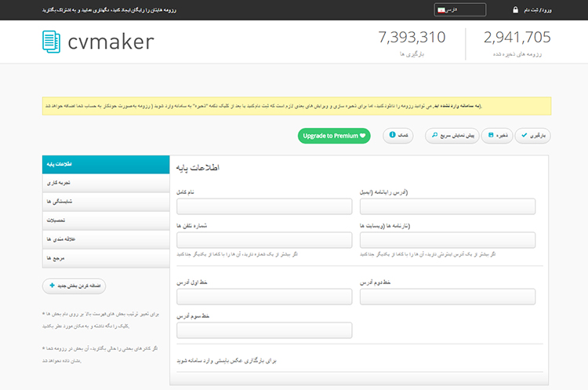Click the email address input field
Screen dimensions: 588x390
tap(448, 206)
